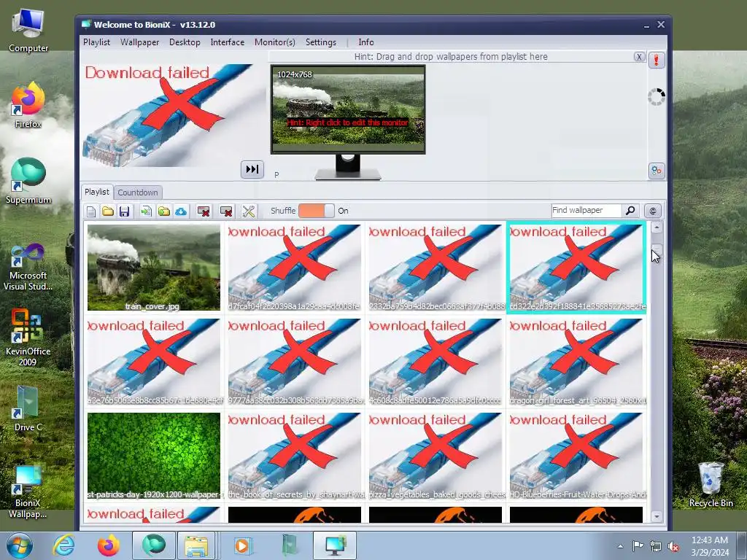Click the large Download failed preview image
This screenshot has height=560, width=747.
coord(172,116)
